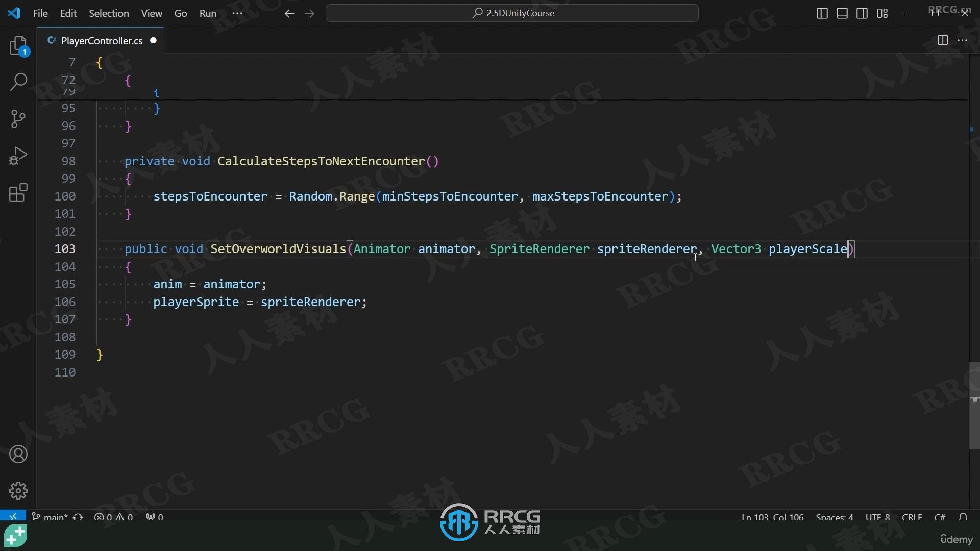Click the ports forwarded 0 indicator
The width and height of the screenshot is (980, 551).
[x=155, y=517]
